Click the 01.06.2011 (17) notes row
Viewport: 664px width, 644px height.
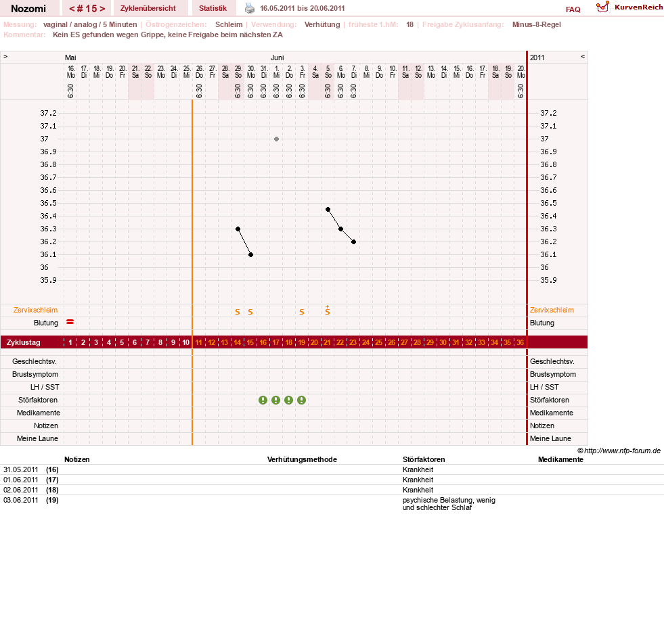332,480
